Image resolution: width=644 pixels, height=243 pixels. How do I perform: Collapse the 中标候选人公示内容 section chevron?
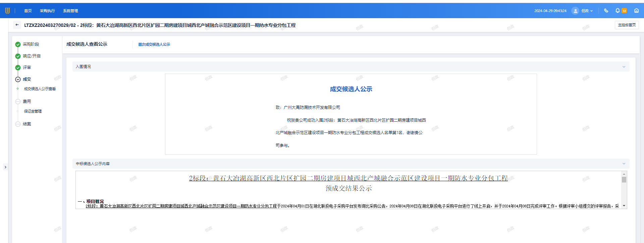[624, 164]
